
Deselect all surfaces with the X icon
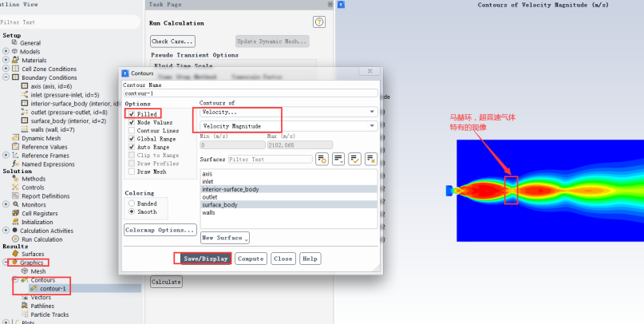371,159
